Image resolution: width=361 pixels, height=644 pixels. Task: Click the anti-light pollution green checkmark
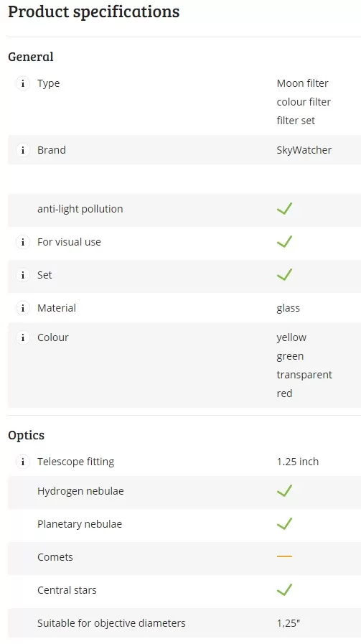tap(284, 209)
